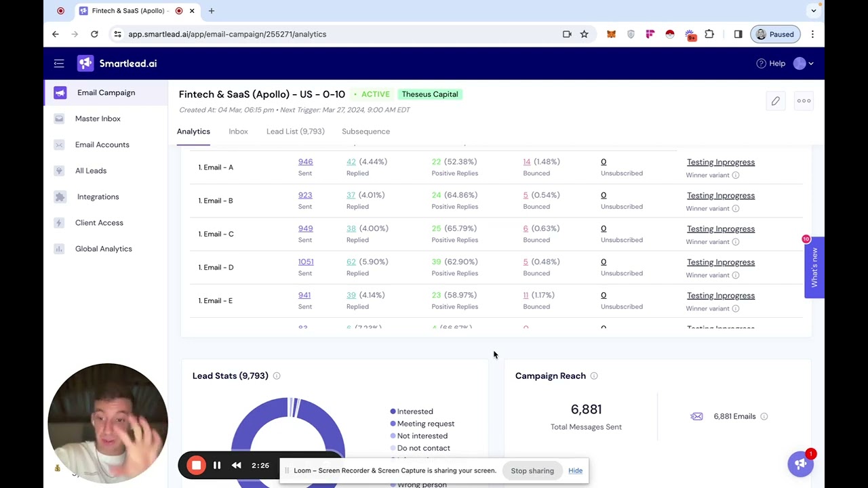Open the chat support bubble
This screenshot has height=488, width=868.
click(x=801, y=464)
